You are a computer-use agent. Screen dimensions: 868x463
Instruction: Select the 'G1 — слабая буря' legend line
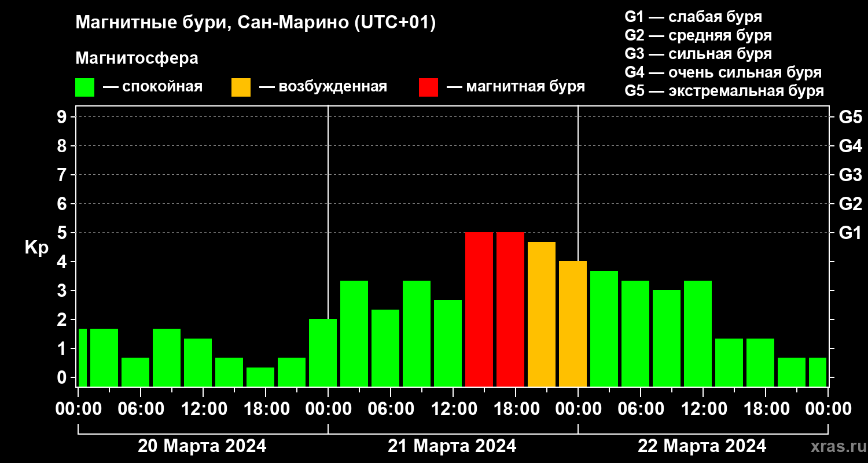coord(693,17)
